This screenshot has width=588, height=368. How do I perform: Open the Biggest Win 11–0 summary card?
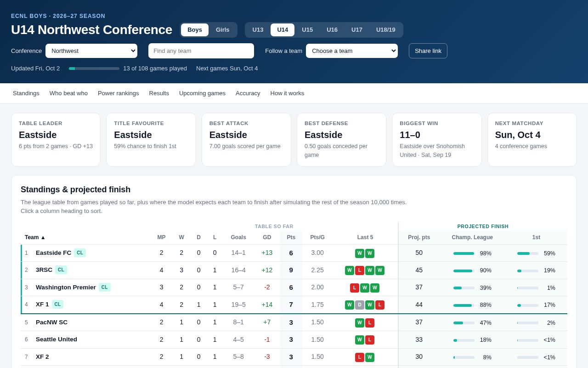click(x=436, y=139)
